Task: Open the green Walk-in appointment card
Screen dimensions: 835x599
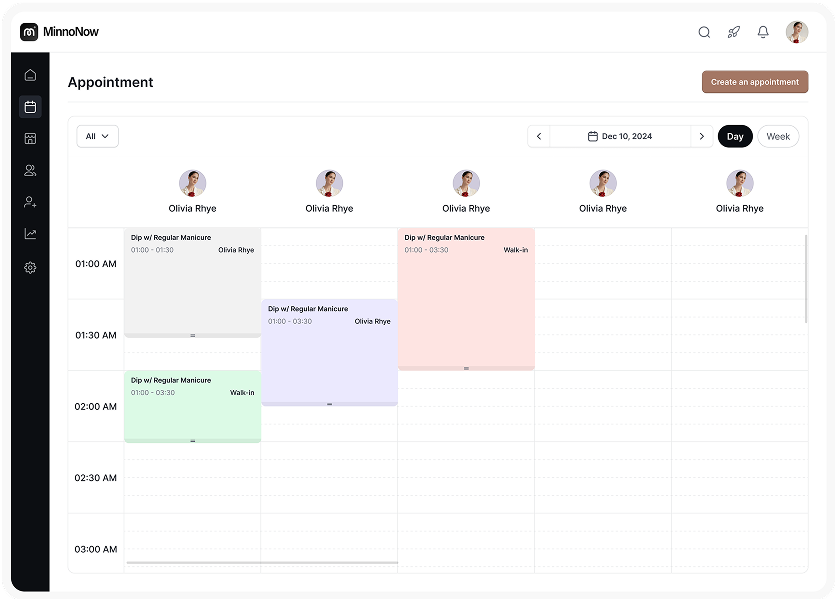Action: point(192,405)
